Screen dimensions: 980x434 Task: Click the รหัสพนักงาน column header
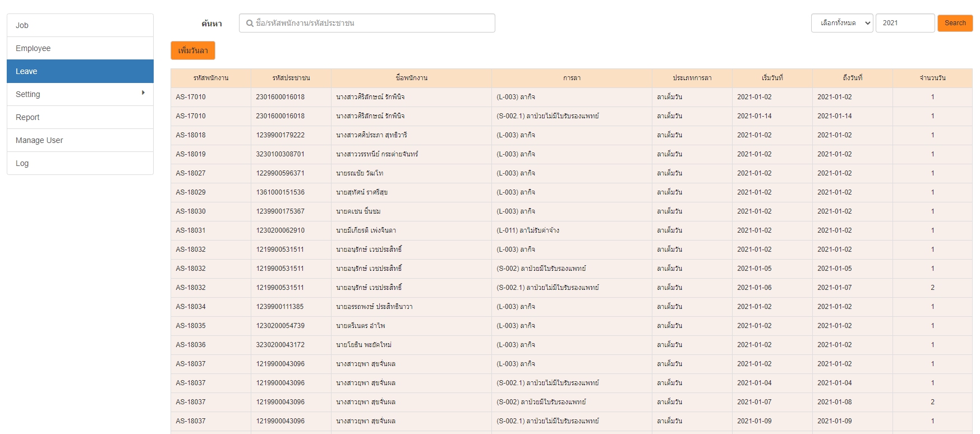tap(211, 78)
